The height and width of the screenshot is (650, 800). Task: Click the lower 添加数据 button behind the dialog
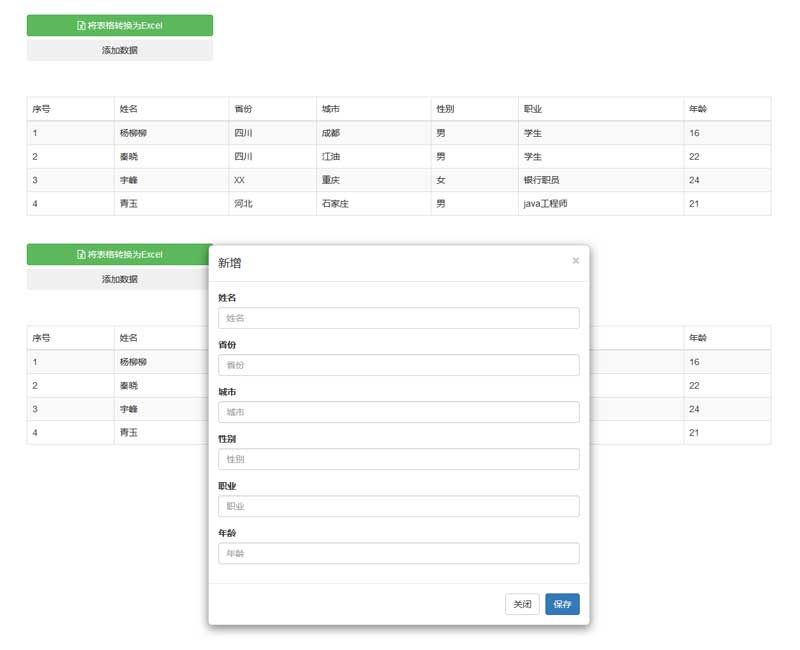118,279
